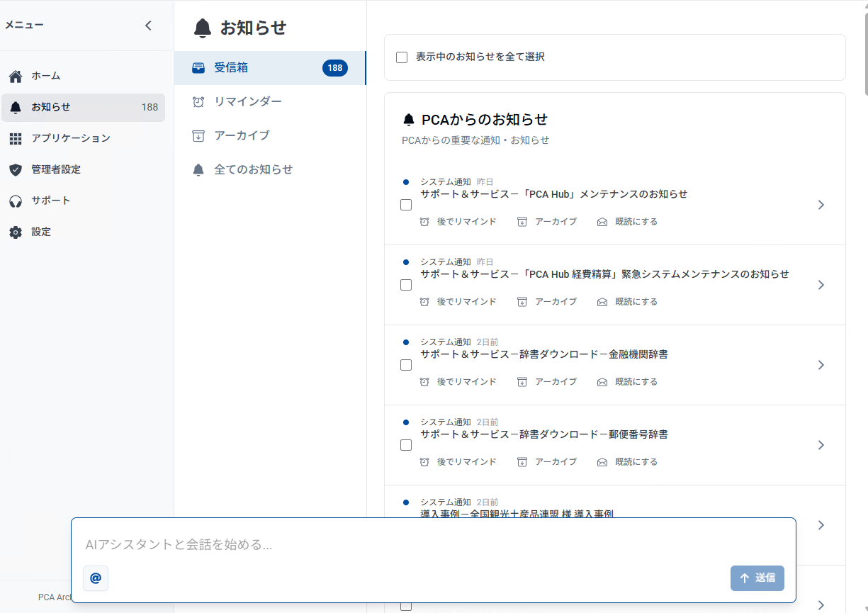Open サポート via the headset icon
The width and height of the screenshot is (868, 613).
[x=16, y=201]
